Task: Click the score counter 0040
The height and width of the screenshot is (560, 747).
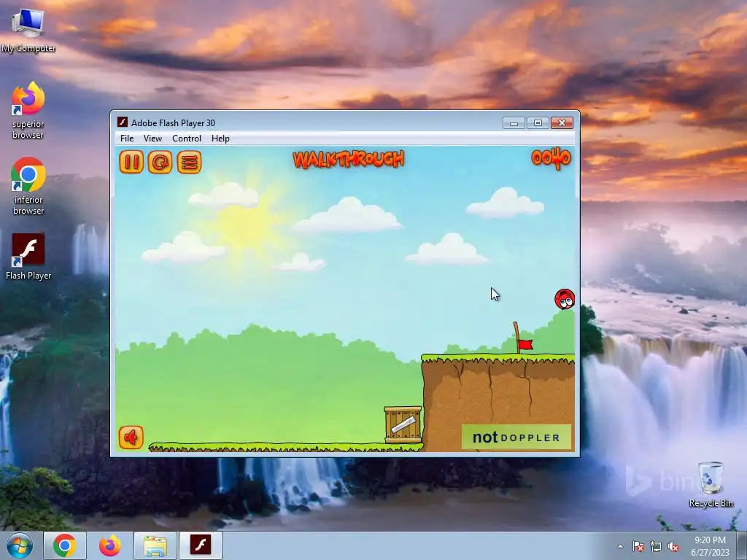Action: (551, 158)
